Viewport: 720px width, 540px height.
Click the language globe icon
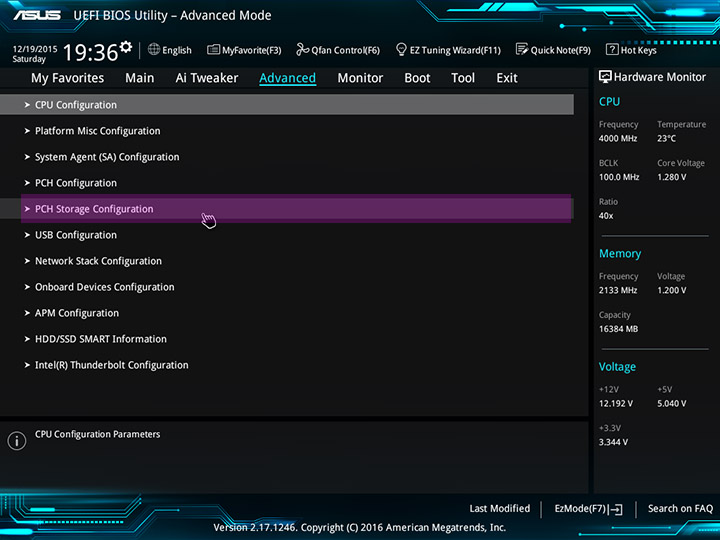coord(154,49)
